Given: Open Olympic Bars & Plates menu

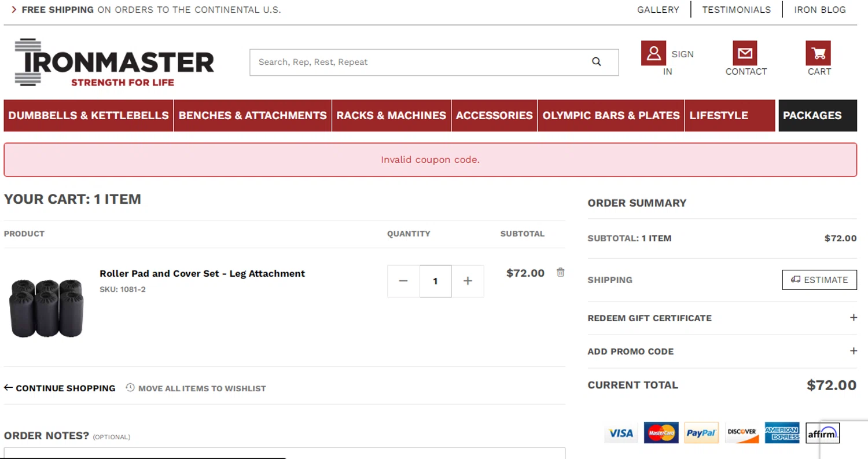Looking at the screenshot, I should coord(611,115).
